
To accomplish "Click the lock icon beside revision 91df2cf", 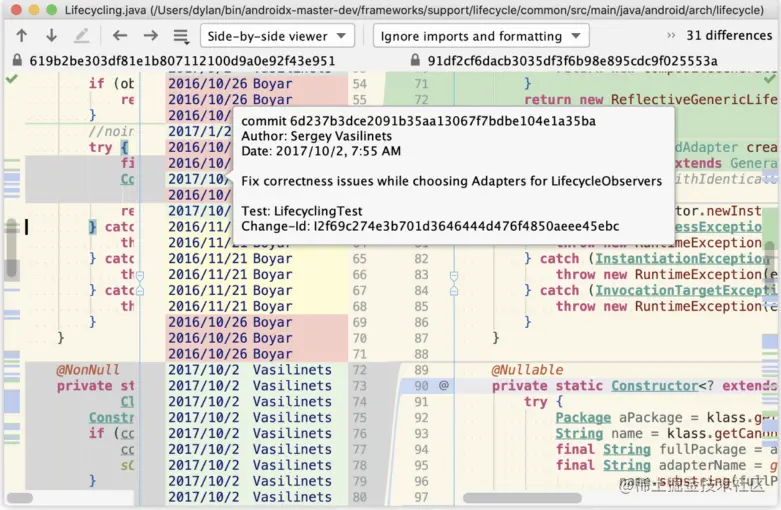I will pos(415,60).
